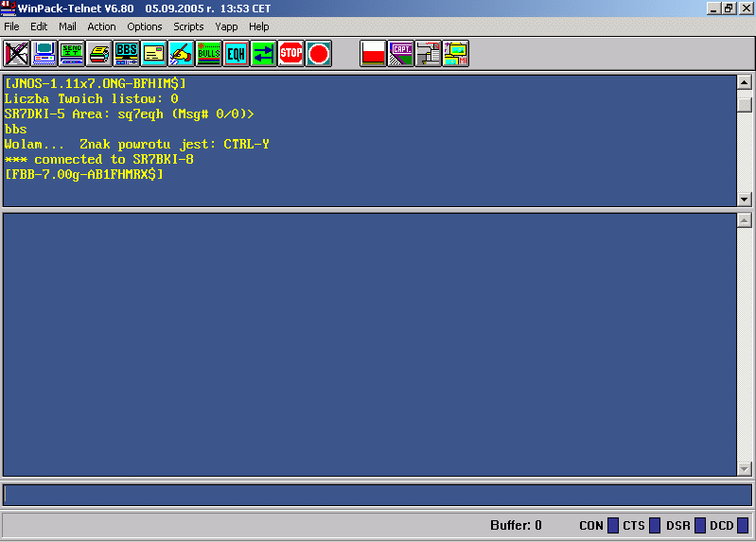Screen dimensions: 756x542
Task: Click the CON status indicator box
Action: tap(613, 525)
